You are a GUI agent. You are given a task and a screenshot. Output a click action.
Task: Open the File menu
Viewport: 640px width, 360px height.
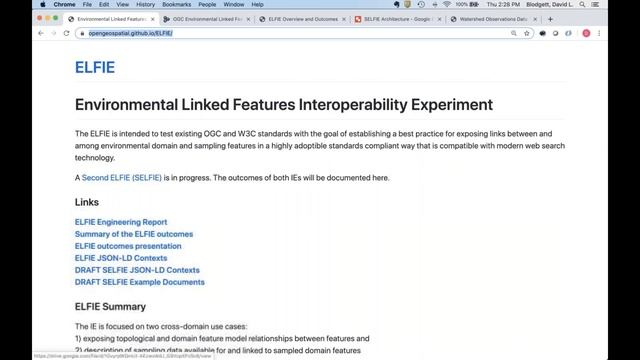coord(87,4)
